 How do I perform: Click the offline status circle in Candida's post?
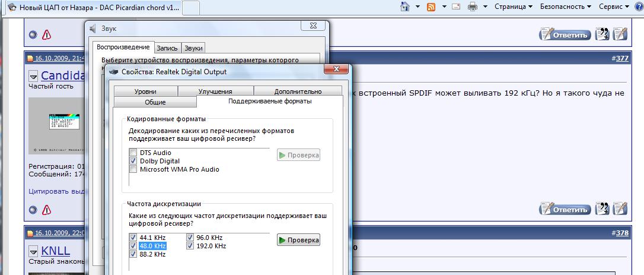(x=33, y=210)
